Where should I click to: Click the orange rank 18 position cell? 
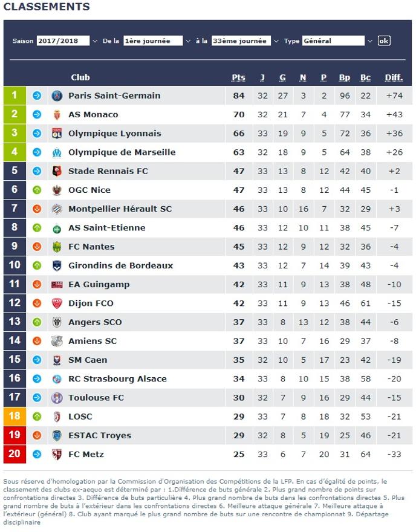(x=15, y=417)
